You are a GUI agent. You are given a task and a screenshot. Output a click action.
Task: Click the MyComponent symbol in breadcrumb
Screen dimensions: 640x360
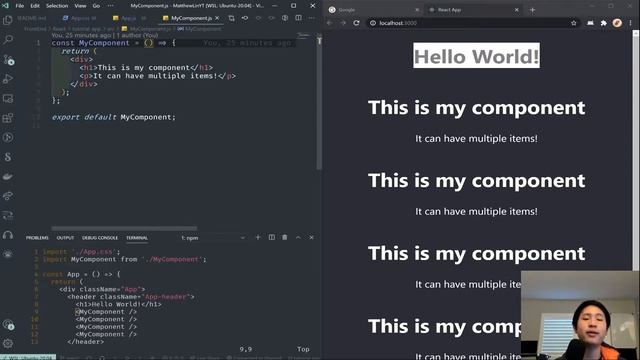coord(199,29)
